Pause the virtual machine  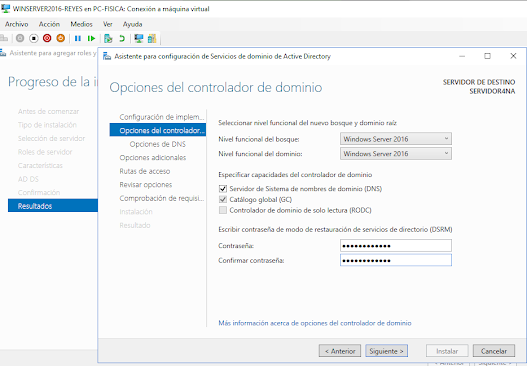point(78,38)
